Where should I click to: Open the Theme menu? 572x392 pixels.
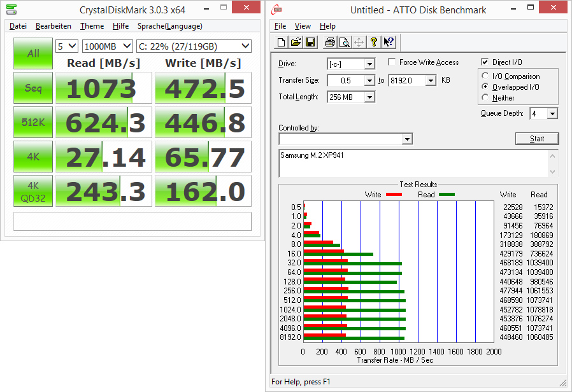pyautogui.click(x=92, y=26)
